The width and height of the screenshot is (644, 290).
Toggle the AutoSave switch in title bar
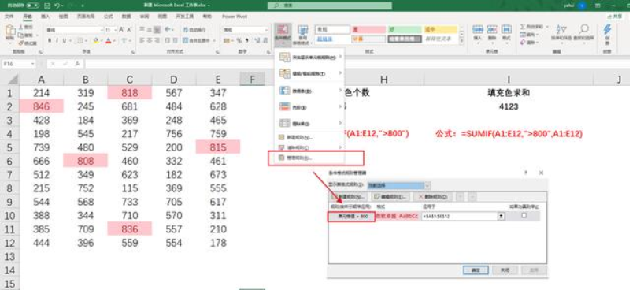pos(33,6)
